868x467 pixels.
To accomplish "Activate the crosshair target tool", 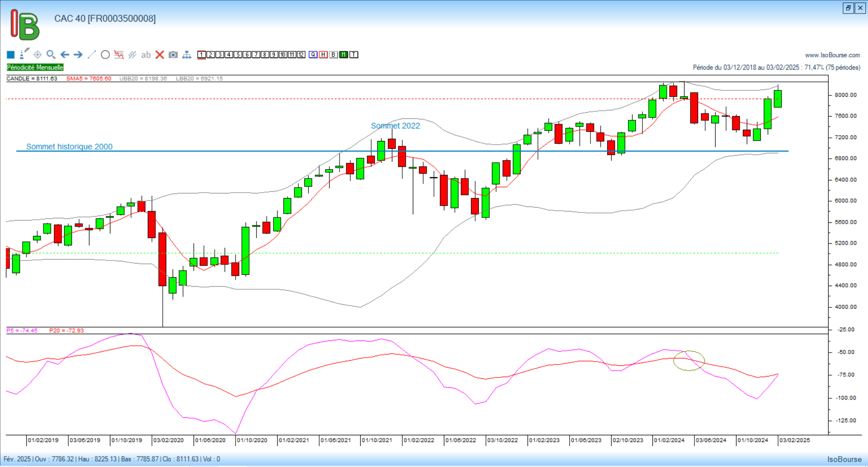I will coord(38,55).
